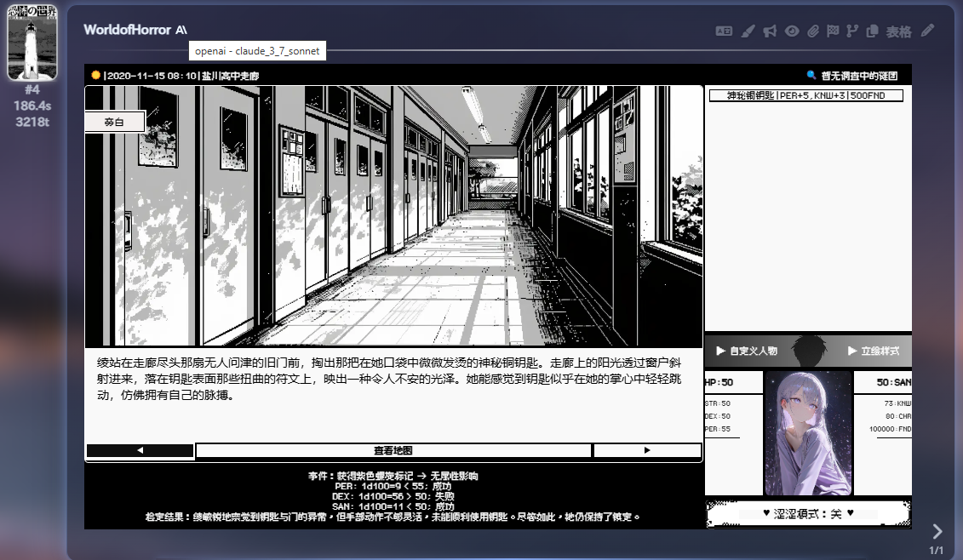Click the 暂无调查中的谜团 status text
The width and height of the screenshot is (963, 560).
859,76
